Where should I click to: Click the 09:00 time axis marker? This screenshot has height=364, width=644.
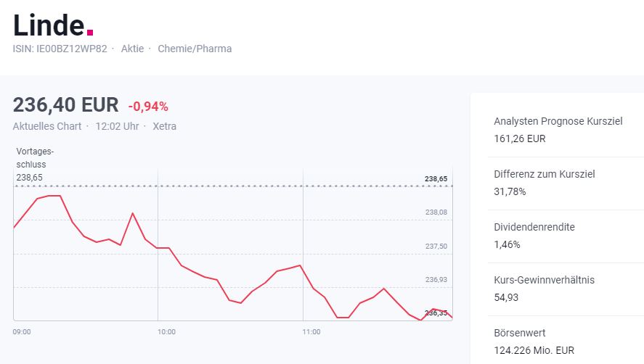[x=22, y=331]
